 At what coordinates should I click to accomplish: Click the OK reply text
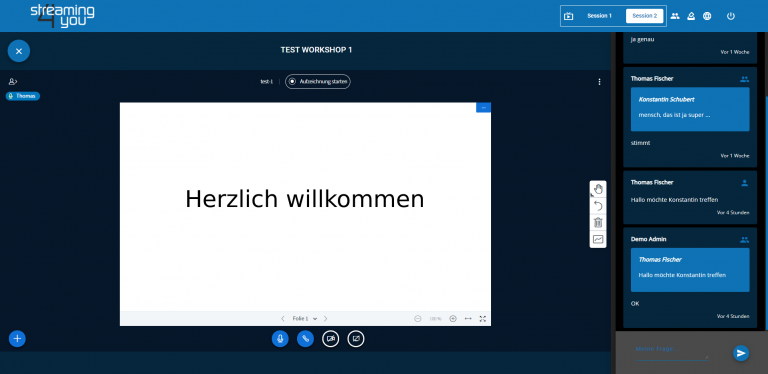point(635,304)
